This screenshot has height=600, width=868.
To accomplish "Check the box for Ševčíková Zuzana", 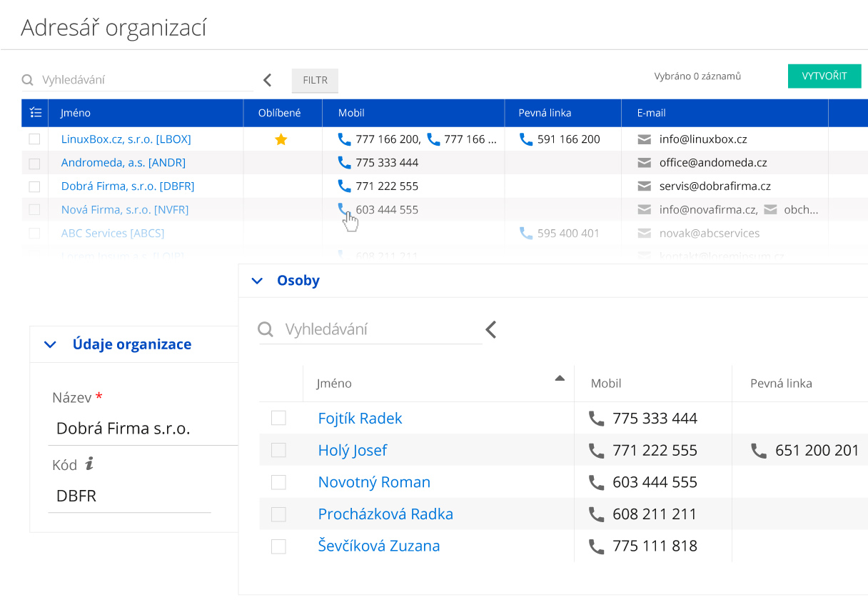I will click(278, 546).
